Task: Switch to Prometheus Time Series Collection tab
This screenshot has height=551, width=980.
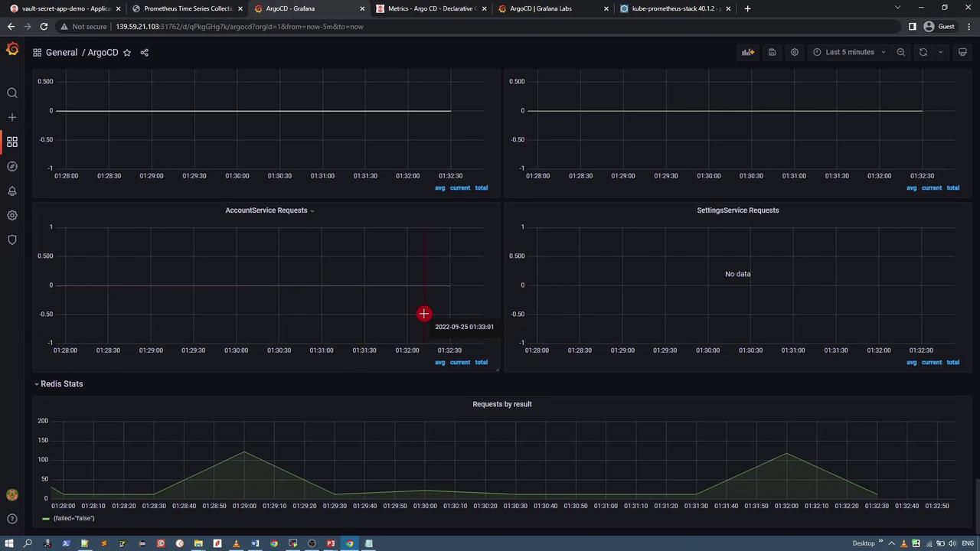Action: 186,8
